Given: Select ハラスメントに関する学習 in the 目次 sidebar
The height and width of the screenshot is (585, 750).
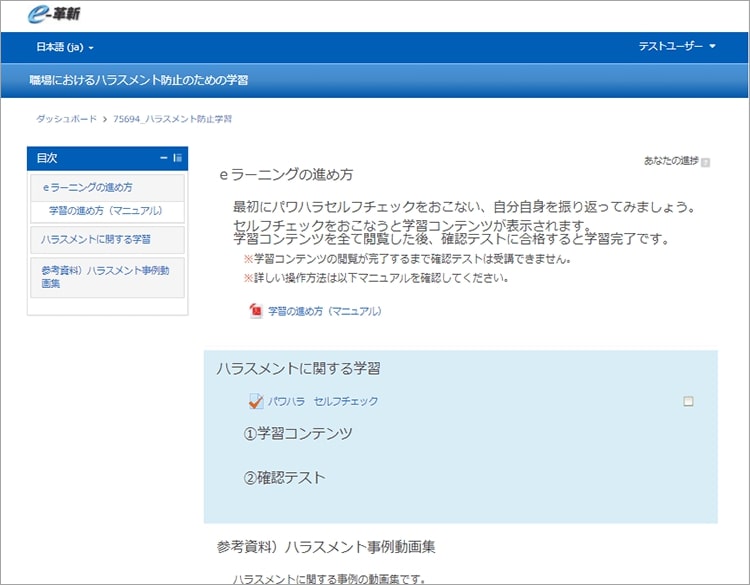Looking at the screenshot, I should click(x=96, y=239).
